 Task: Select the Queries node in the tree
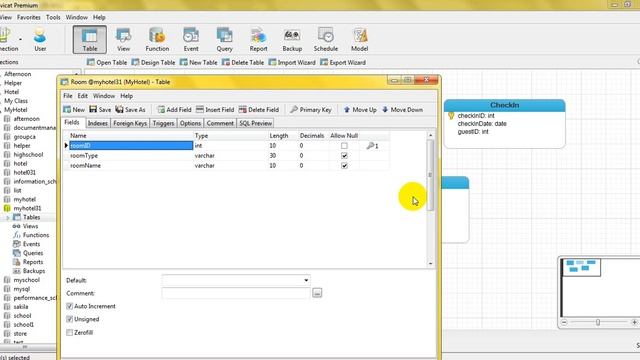(33, 253)
